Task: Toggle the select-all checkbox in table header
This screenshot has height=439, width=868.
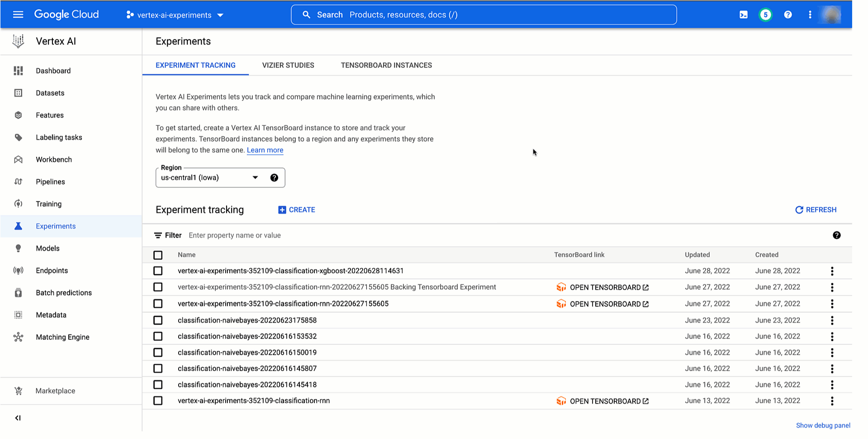Action: pyautogui.click(x=158, y=255)
